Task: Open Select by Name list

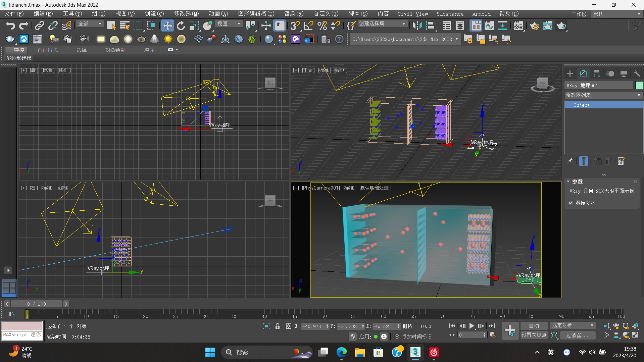Action: (x=125, y=26)
